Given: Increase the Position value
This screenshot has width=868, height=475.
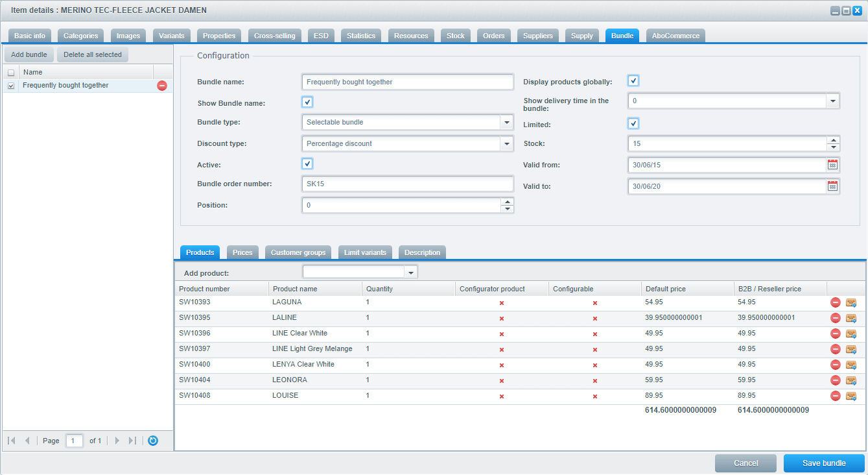Looking at the screenshot, I should coord(507,202).
